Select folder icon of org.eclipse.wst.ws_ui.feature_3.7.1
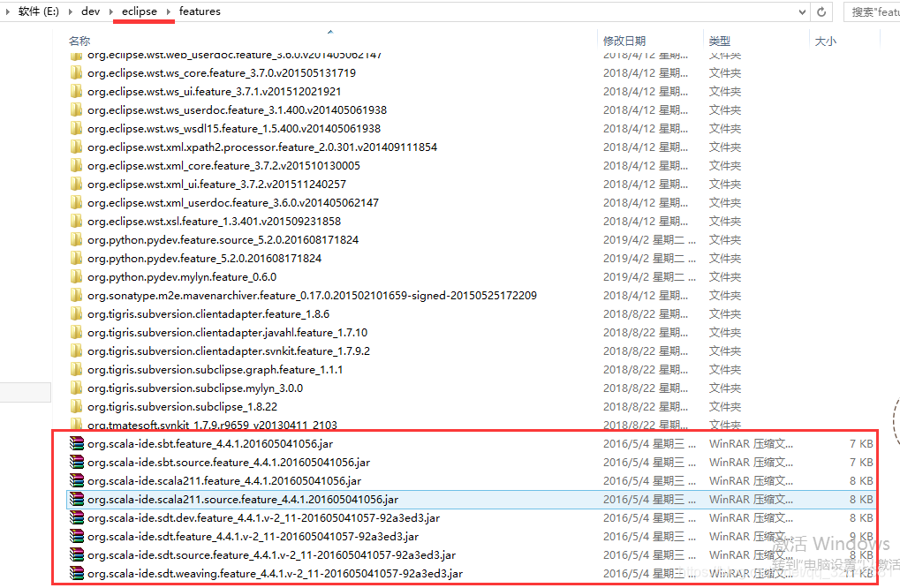 coord(76,91)
